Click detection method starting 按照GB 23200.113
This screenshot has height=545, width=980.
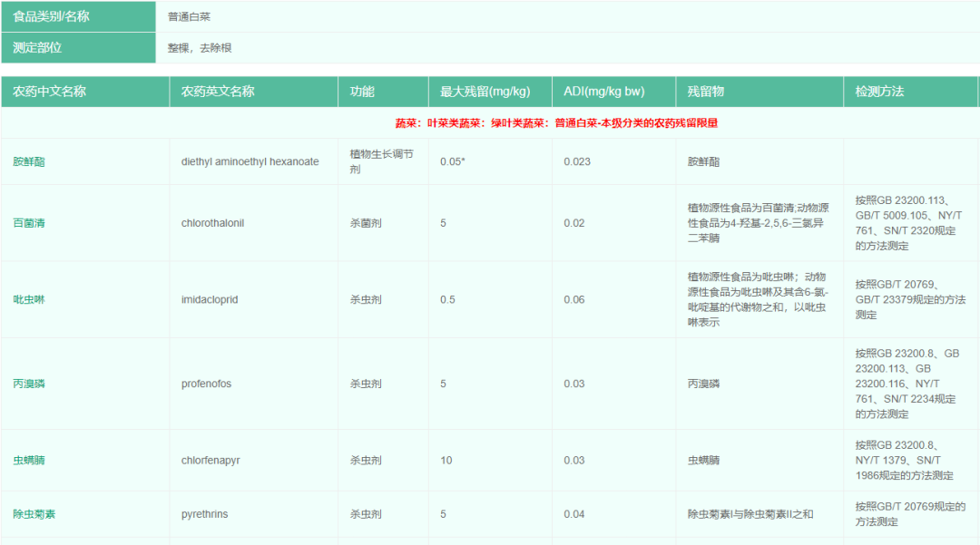coord(908,223)
